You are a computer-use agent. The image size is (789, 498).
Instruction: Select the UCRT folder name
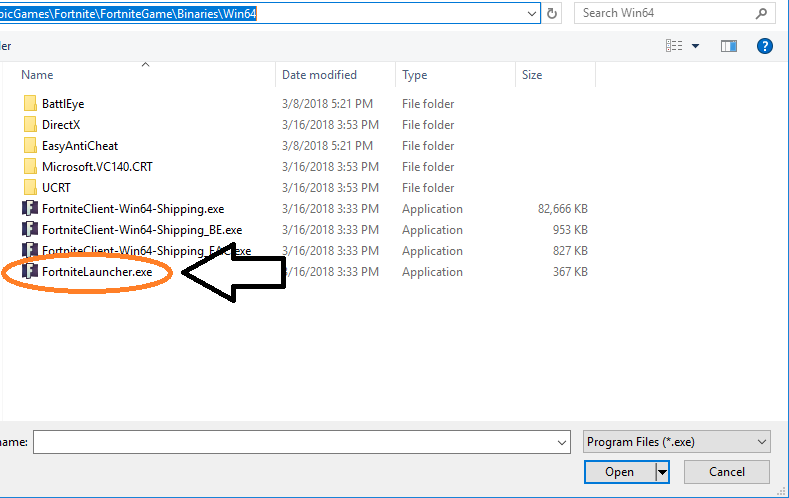coord(56,188)
